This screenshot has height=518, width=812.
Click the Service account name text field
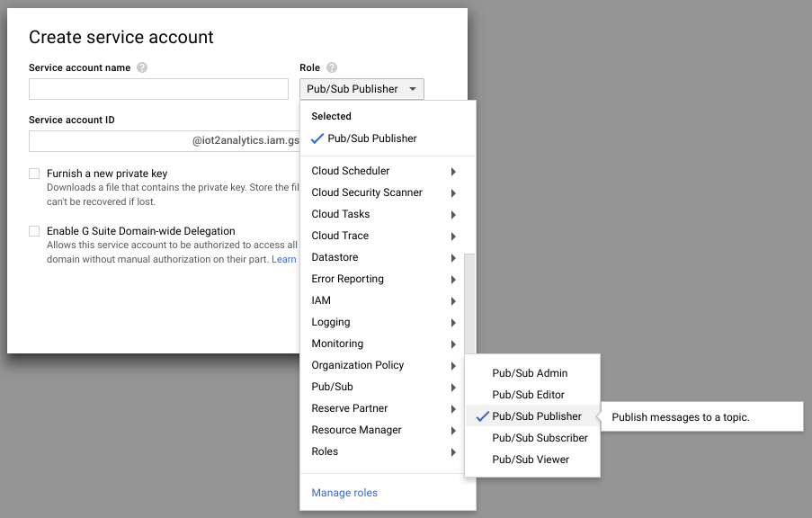pos(158,89)
